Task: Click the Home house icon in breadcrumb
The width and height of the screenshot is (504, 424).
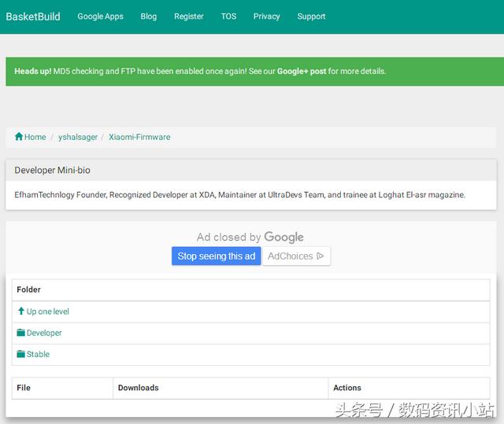Action: coord(19,136)
